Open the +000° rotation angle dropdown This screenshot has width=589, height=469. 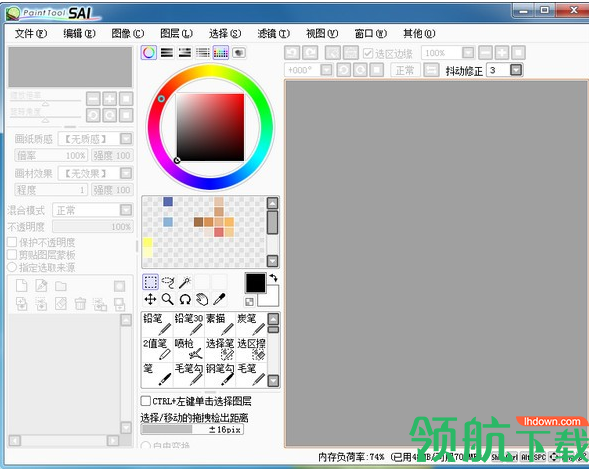click(x=326, y=70)
